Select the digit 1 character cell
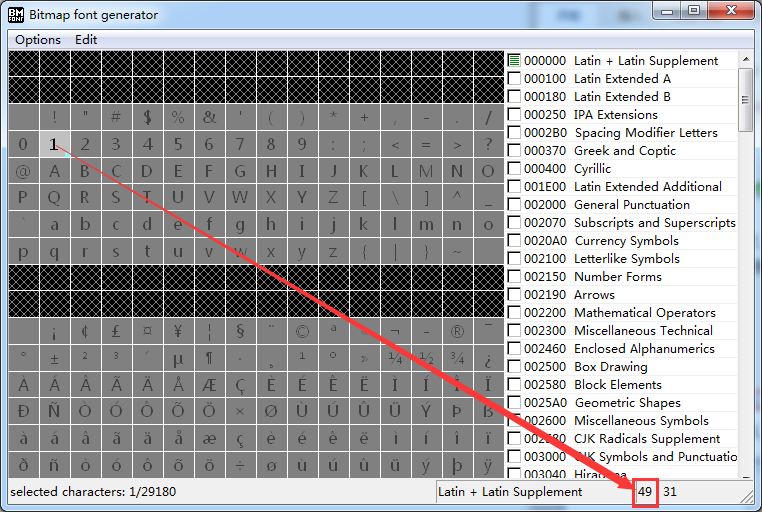Image resolution: width=762 pixels, height=512 pixels. click(54, 144)
